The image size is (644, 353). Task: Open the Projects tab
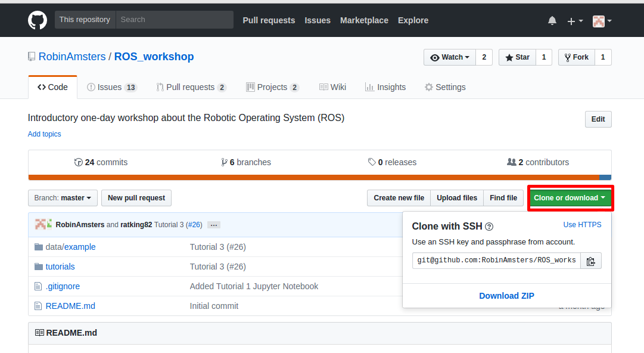click(x=272, y=87)
